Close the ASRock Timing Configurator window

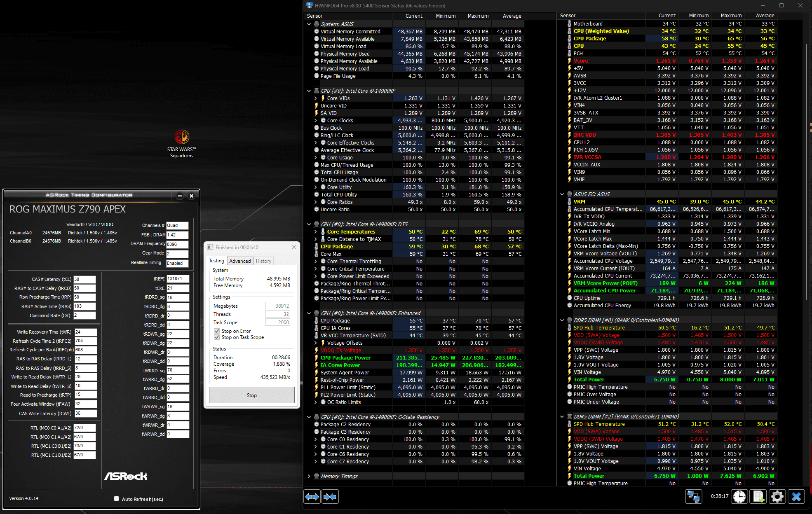[x=191, y=196]
